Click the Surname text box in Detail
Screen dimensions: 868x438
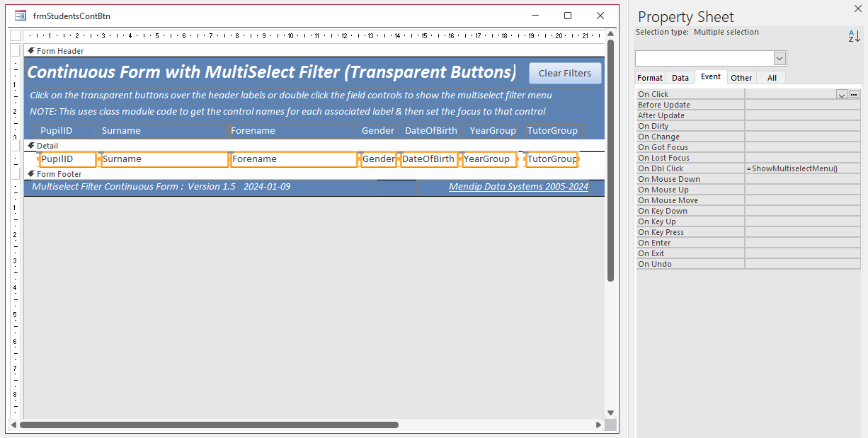tap(164, 159)
